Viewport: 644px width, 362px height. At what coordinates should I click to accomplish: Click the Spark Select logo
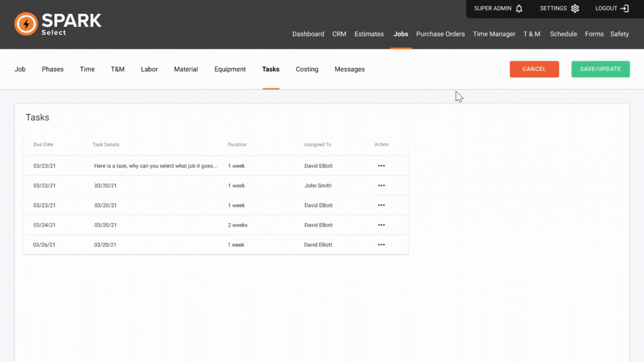click(x=58, y=24)
